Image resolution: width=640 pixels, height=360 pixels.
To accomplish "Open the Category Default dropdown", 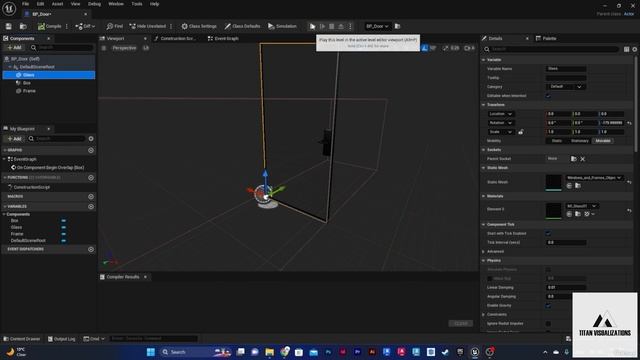I will click(x=566, y=87).
